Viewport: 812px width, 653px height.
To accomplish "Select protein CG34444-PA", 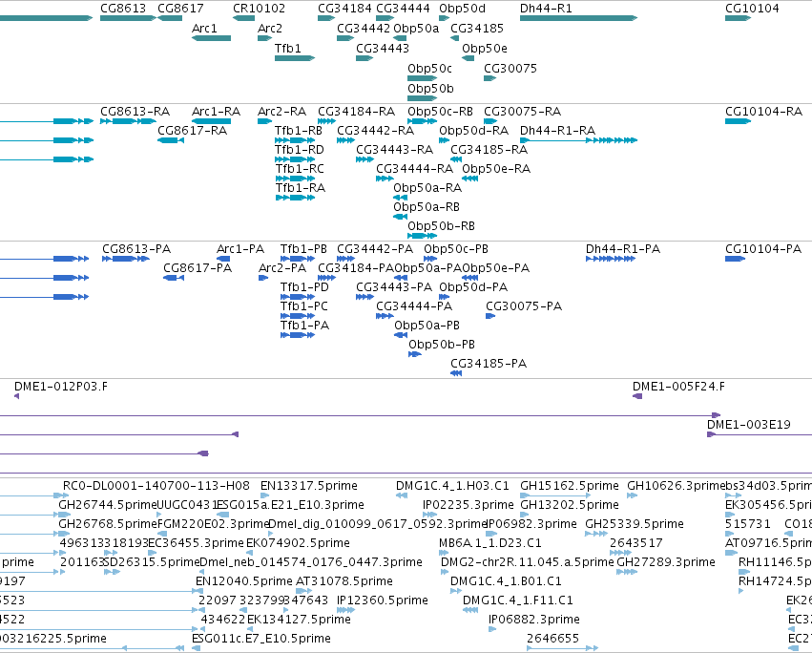I will (385, 316).
